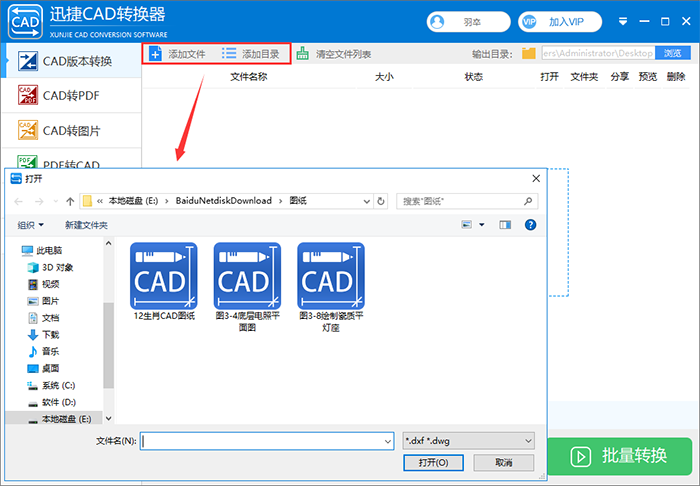The image size is (700, 486).
Task: Click 新建文件夹
Action: [86, 225]
